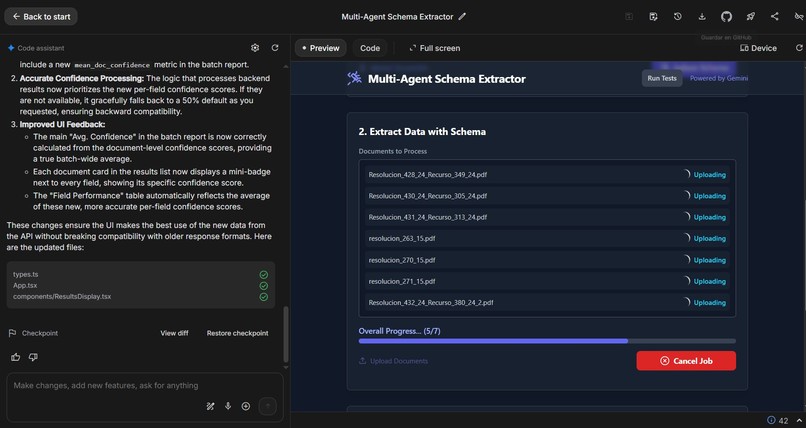The width and height of the screenshot is (806, 428).
Task: Switch to the Preview tab
Action: [x=321, y=48]
